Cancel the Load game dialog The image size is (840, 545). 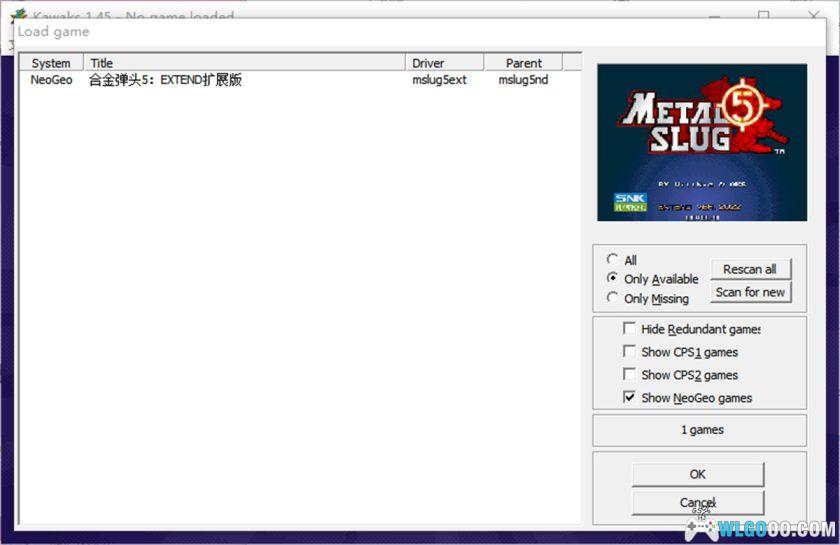tap(697, 502)
